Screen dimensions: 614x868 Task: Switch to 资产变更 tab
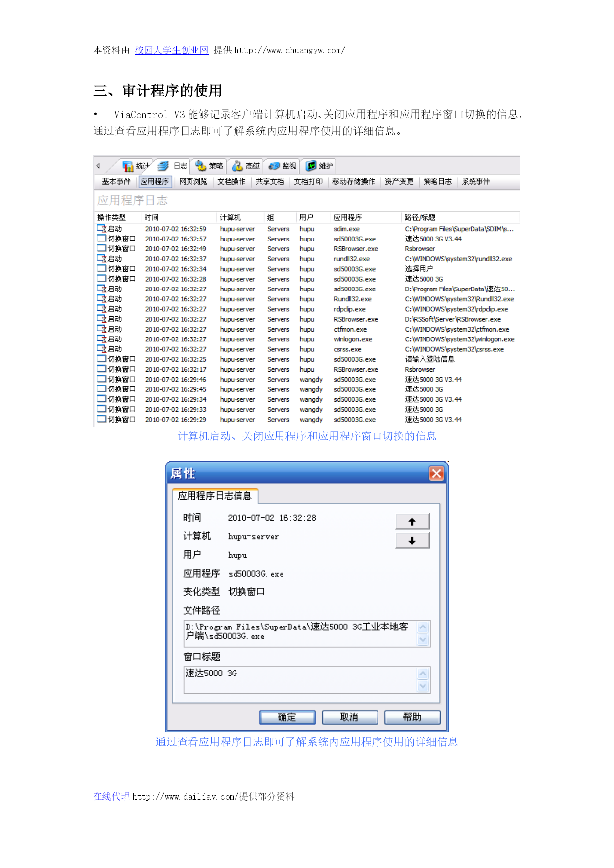[x=399, y=182]
